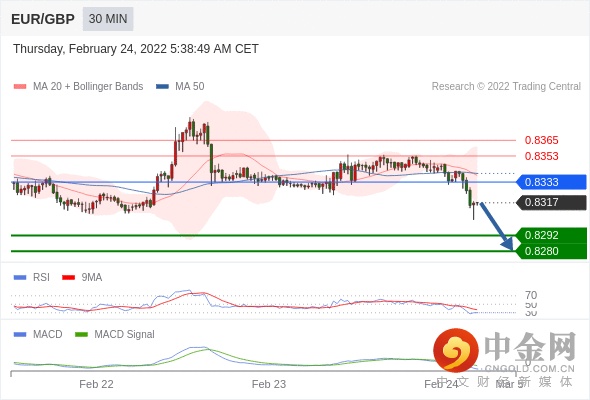Click the 0.8333 blue pivot price label

(x=551, y=182)
